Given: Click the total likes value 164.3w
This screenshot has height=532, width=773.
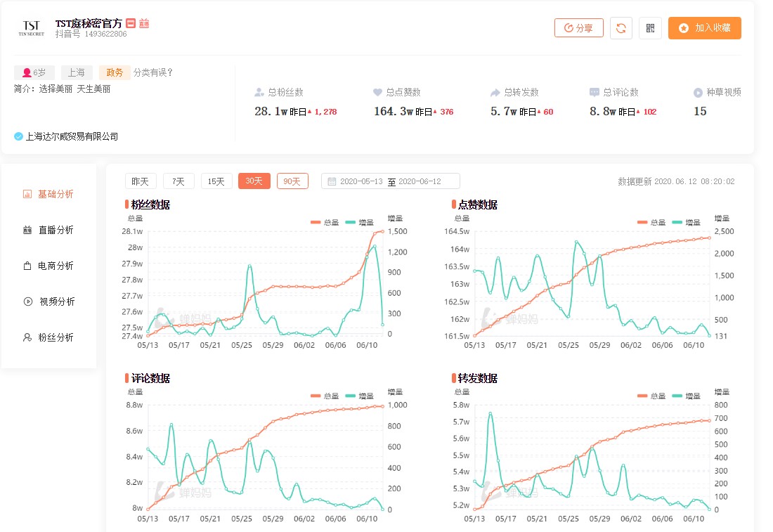Looking at the screenshot, I should coord(394,112).
